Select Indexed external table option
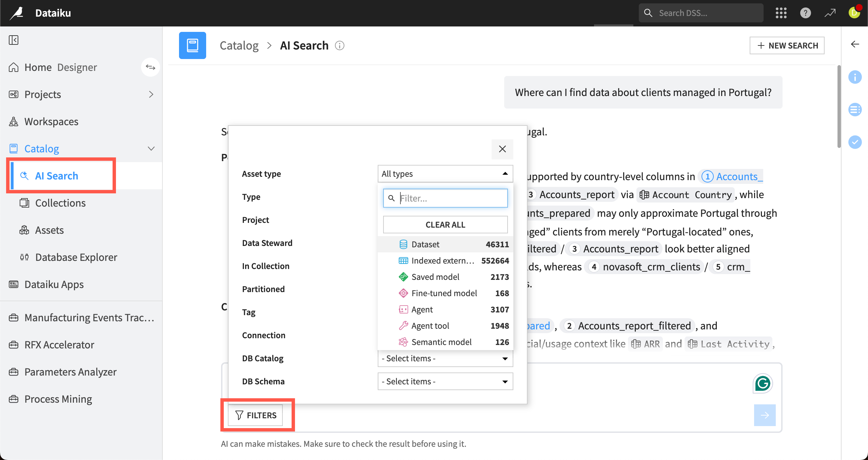 (445, 261)
